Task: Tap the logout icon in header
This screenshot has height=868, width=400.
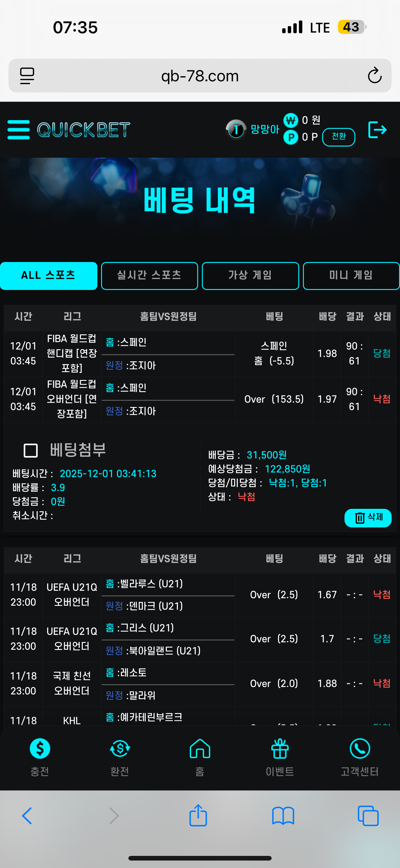Action: tap(377, 130)
